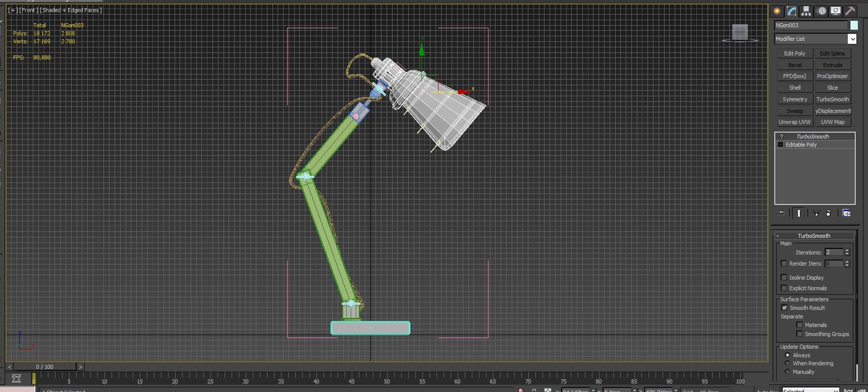Image resolution: width=868 pixels, height=392 pixels.
Task: Open the Utilities panel hammer icon
Action: [x=849, y=11]
